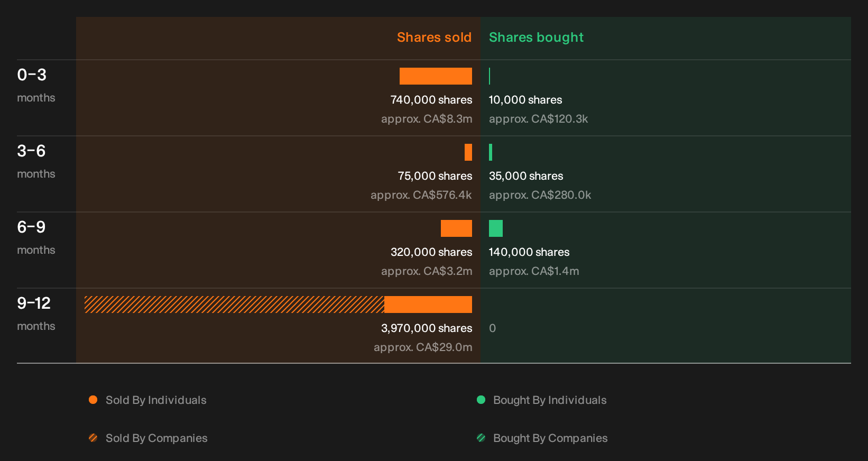Image resolution: width=868 pixels, height=461 pixels.
Task: Click the thin green 0-3 months bought bar
Action: pyautogui.click(x=490, y=76)
